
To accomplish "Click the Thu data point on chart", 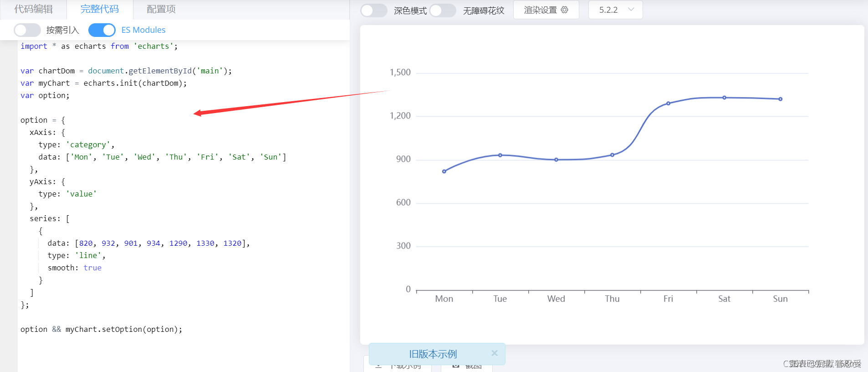I will pos(612,155).
